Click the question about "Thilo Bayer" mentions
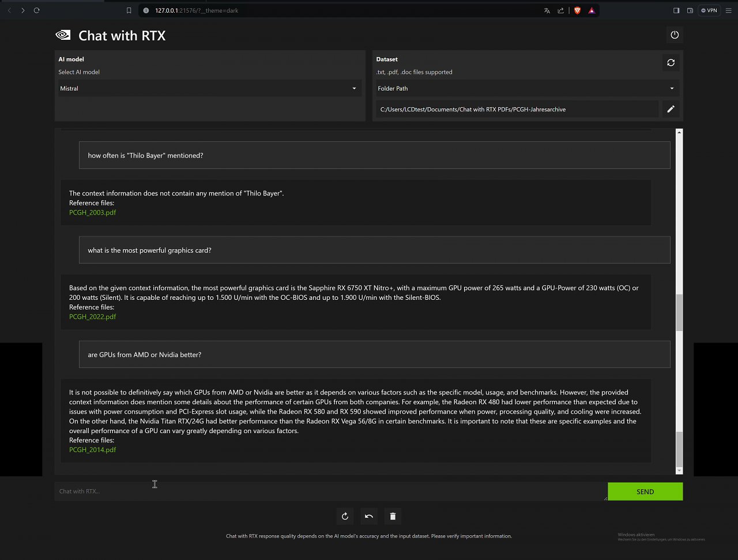 pos(375,155)
